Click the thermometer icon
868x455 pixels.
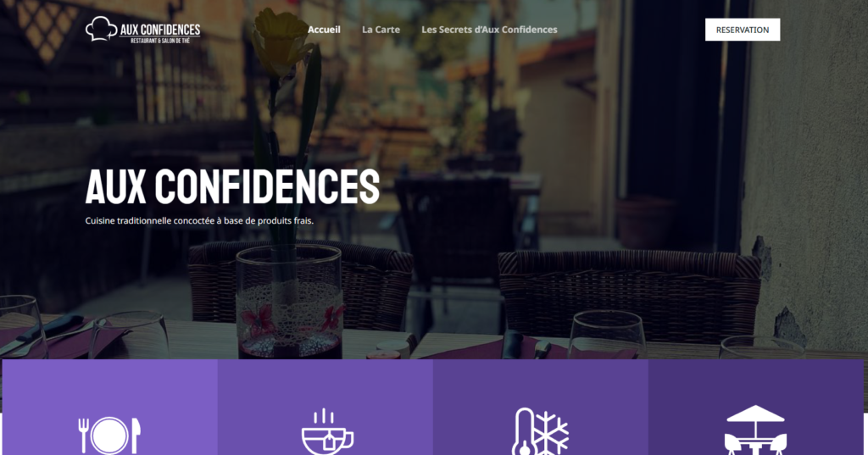click(522, 432)
